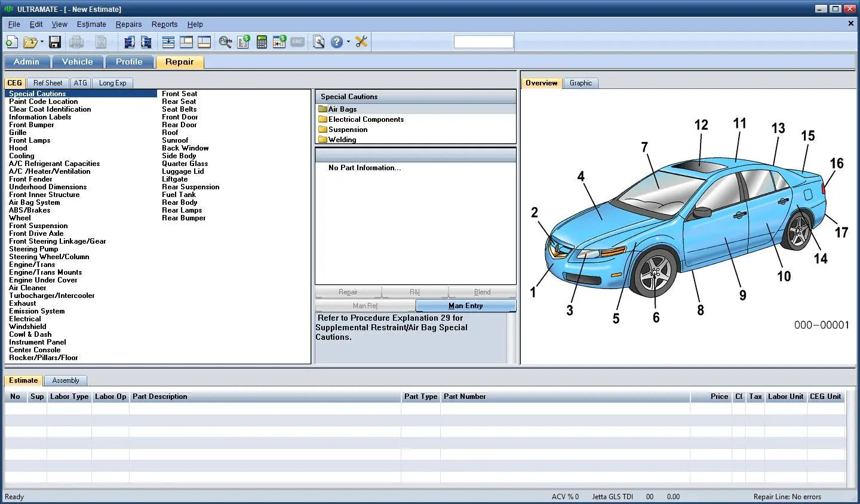Select the Electrical Components folder entry
The height and width of the screenshot is (504, 860).
(x=365, y=119)
